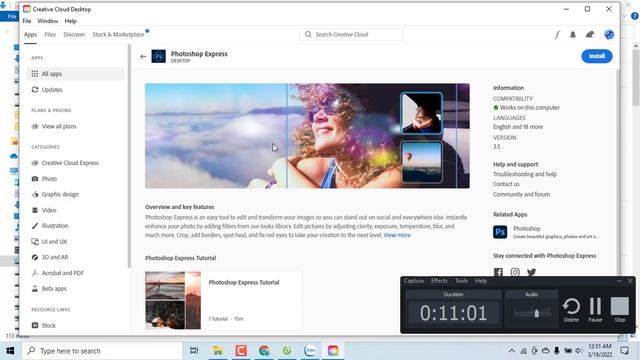The height and width of the screenshot is (360, 640).
Task: Open the cloud sync status icon
Action: pyautogui.click(x=590, y=35)
